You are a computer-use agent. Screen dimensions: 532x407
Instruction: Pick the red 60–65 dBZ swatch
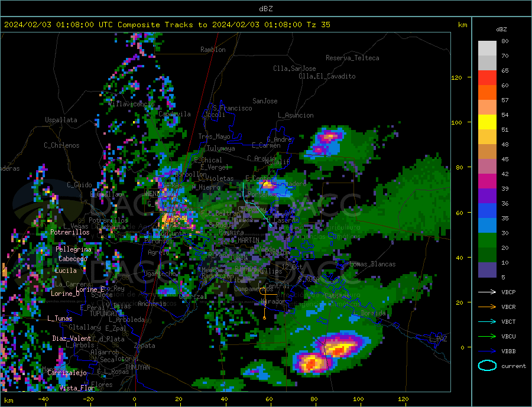487,78
